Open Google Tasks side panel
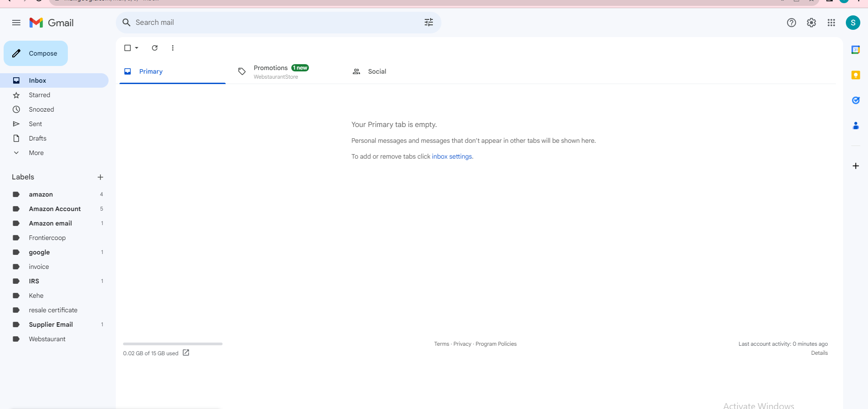868x409 pixels. click(x=856, y=100)
